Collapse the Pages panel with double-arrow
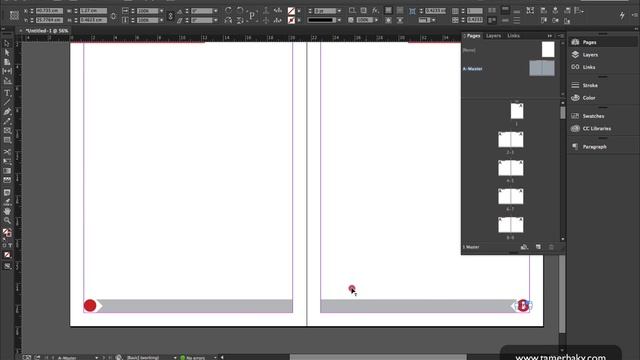 coord(550,36)
